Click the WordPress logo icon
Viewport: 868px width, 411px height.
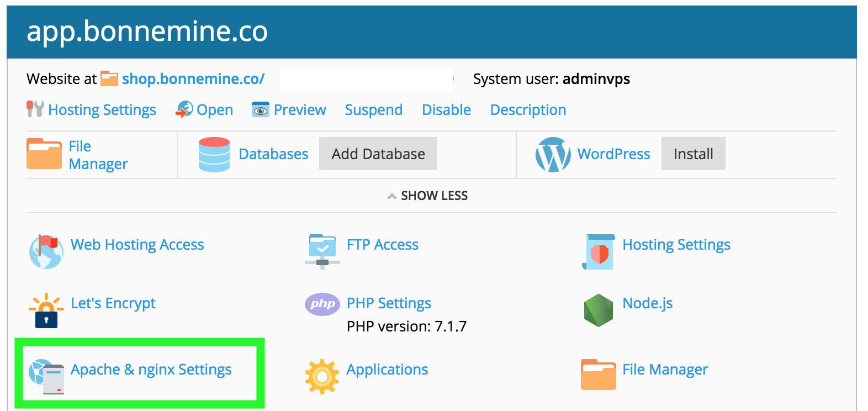(x=553, y=155)
